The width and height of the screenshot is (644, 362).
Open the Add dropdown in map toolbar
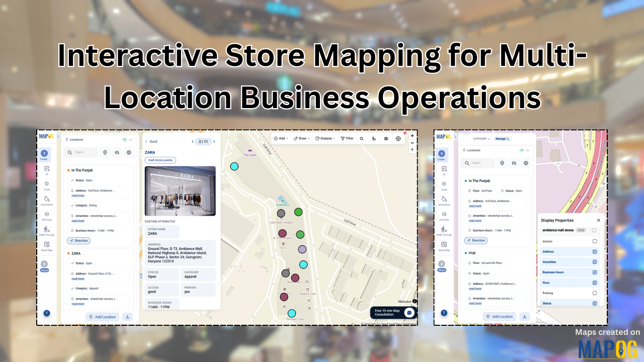[281, 138]
